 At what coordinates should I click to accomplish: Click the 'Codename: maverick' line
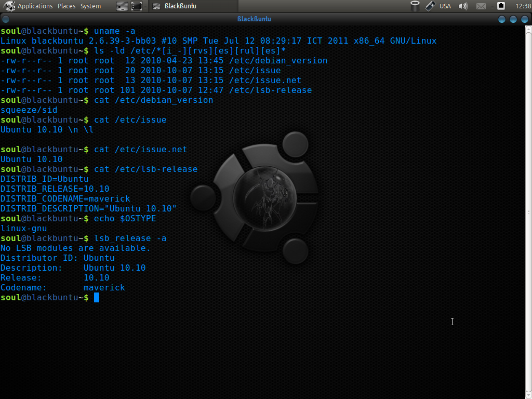point(63,288)
